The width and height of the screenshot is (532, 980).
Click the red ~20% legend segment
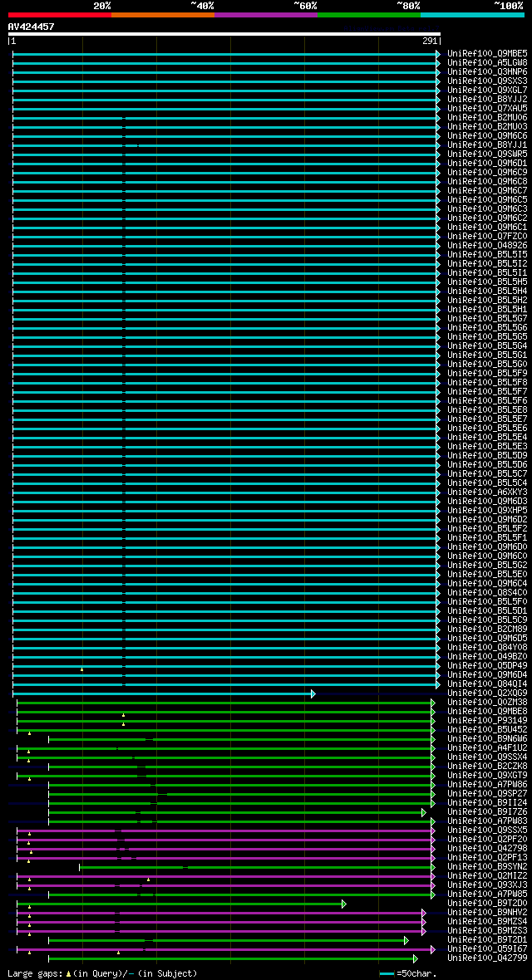coord(60,14)
